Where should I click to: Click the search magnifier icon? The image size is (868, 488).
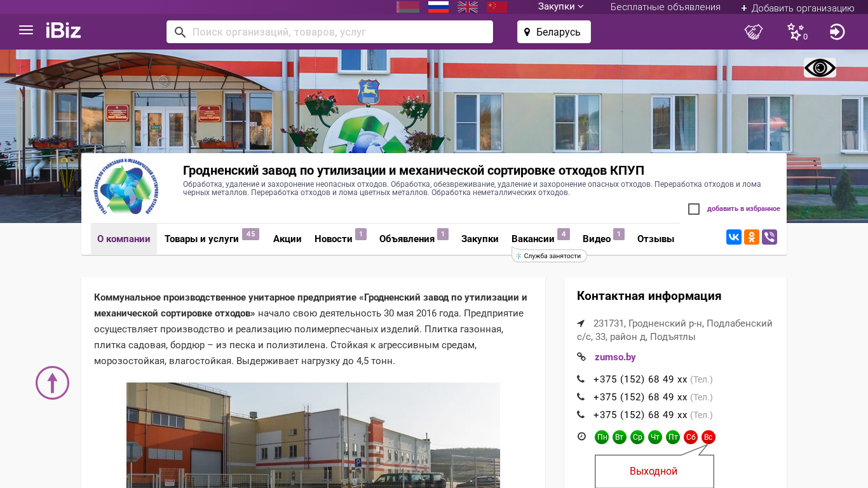[180, 32]
